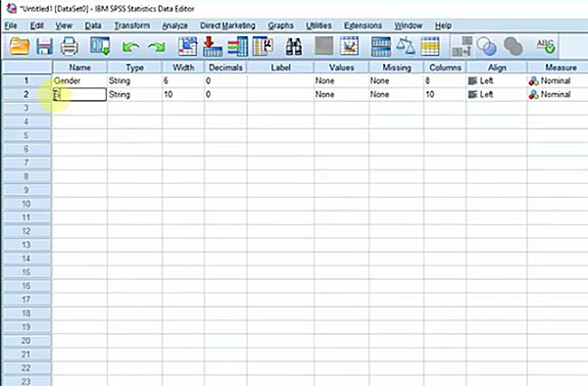Click the Name column header

[80, 68]
